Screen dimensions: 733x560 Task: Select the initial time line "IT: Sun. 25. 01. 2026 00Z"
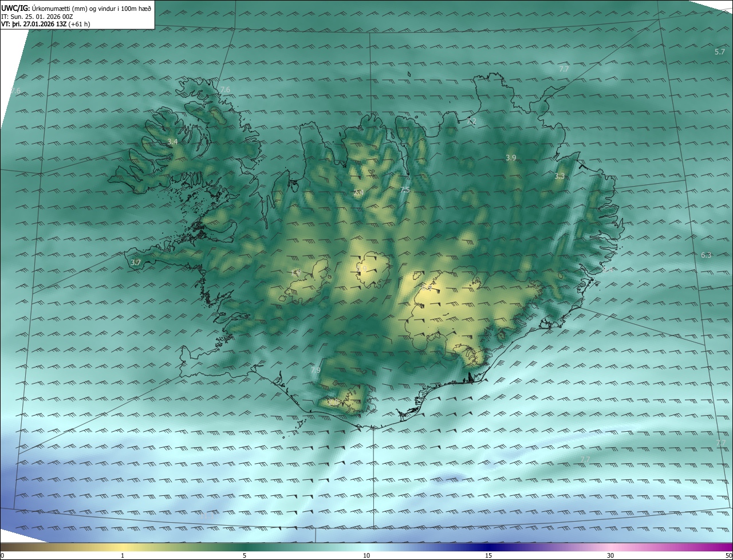(x=37, y=16)
